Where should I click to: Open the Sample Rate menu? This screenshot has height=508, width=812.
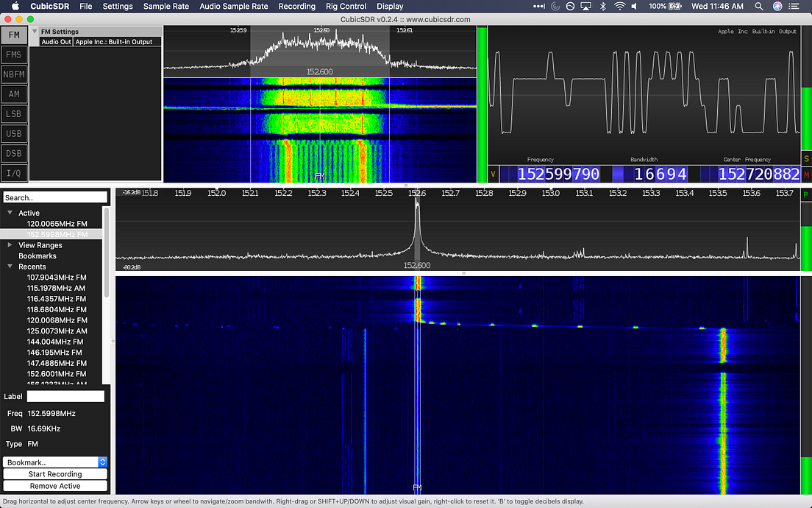pos(165,6)
